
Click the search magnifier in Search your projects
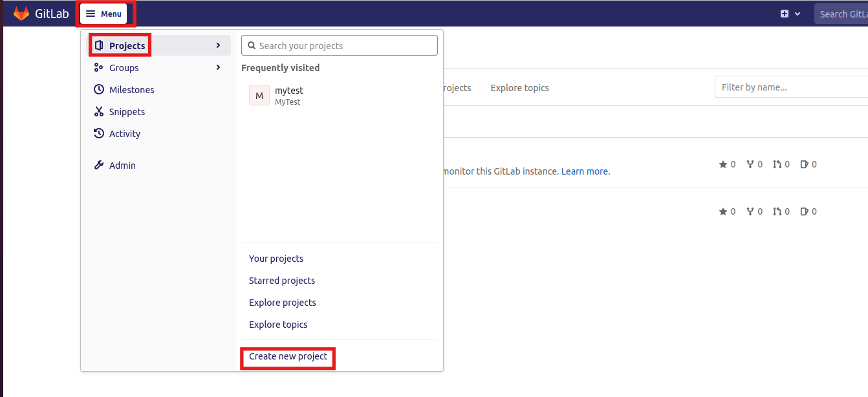(252, 45)
